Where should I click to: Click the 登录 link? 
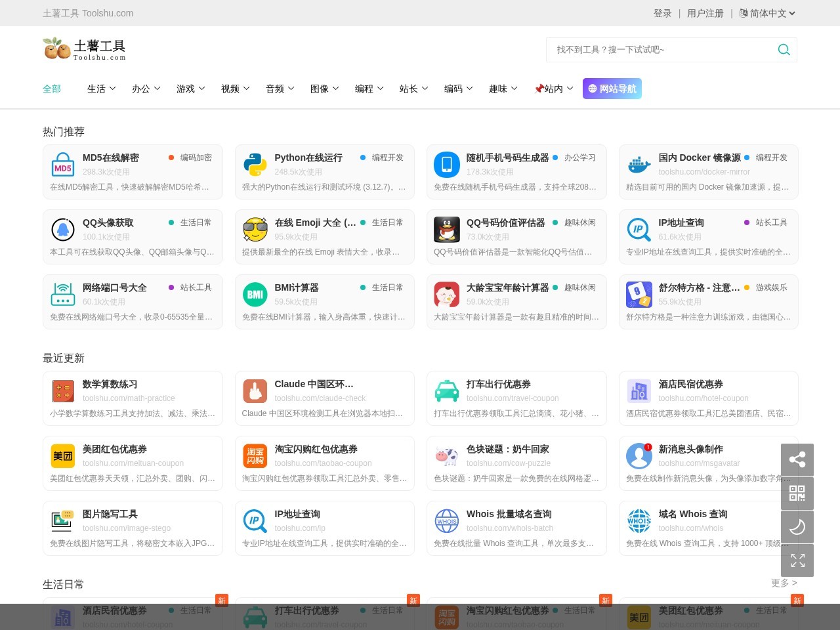coord(663,13)
